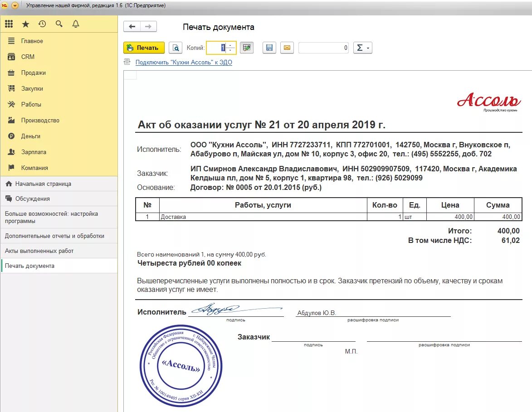Click the sum value field showing 0
The height and width of the screenshot is (412, 532).
(324, 48)
